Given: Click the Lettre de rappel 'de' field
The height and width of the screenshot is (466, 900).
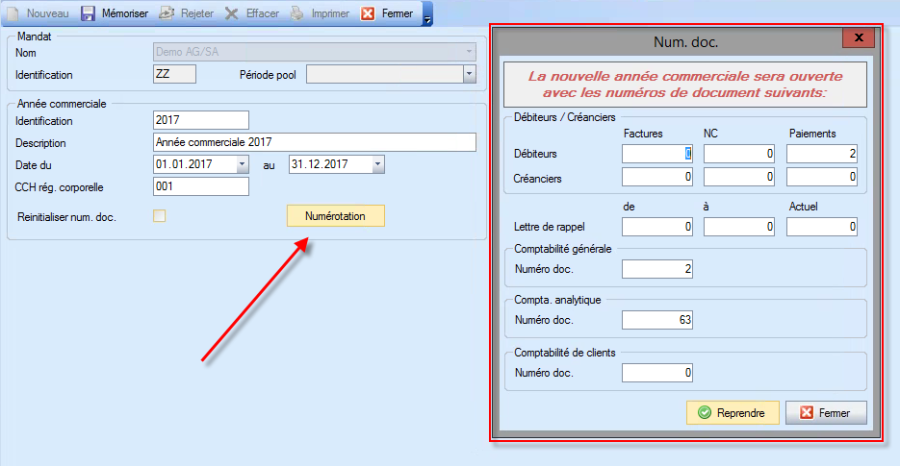Looking at the screenshot, I should (x=657, y=227).
